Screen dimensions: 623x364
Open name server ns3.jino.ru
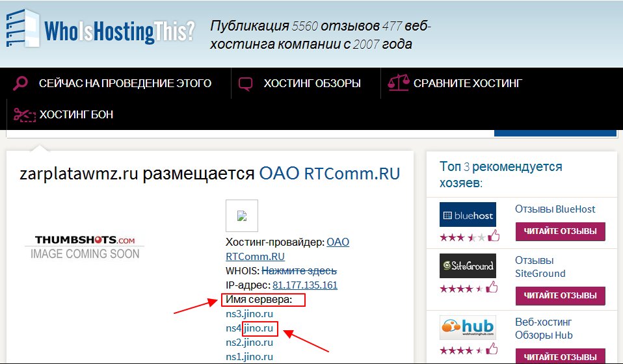[x=249, y=314]
